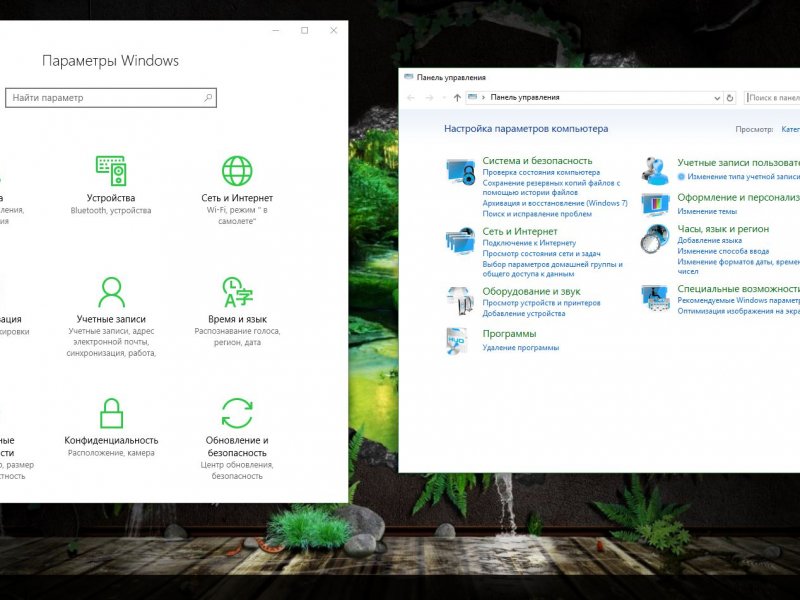Go forward in the Control Panel window
800x600 pixels.
coord(430,97)
